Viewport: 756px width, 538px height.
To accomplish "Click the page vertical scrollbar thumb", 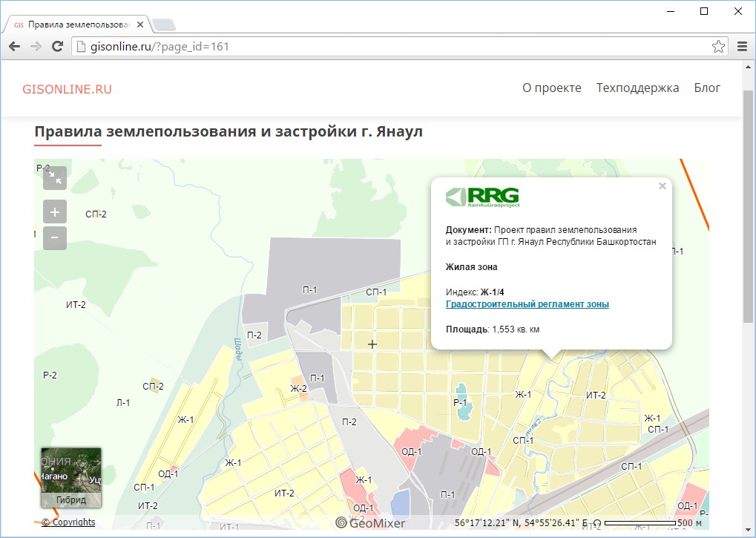I will (x=748, y=206).
